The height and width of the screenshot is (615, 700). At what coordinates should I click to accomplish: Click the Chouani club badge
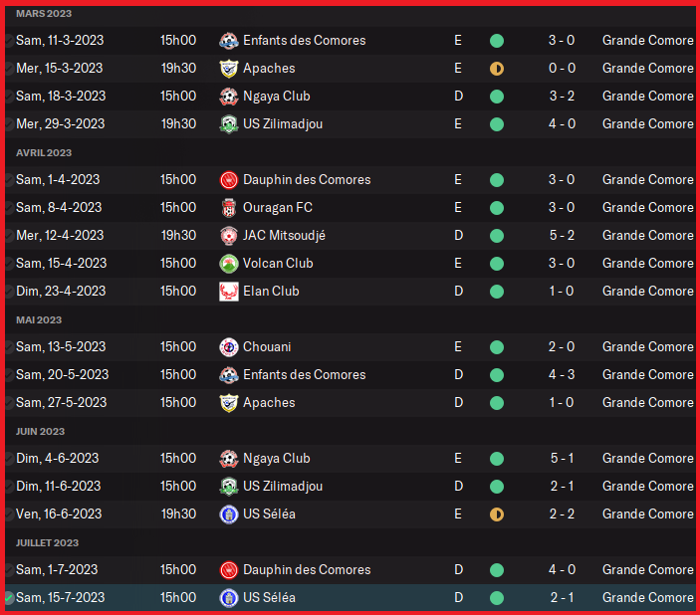(x=229, y=347)
